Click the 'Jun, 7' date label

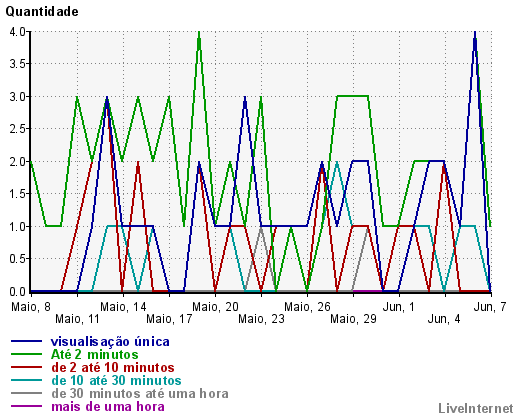pos(490,307)
